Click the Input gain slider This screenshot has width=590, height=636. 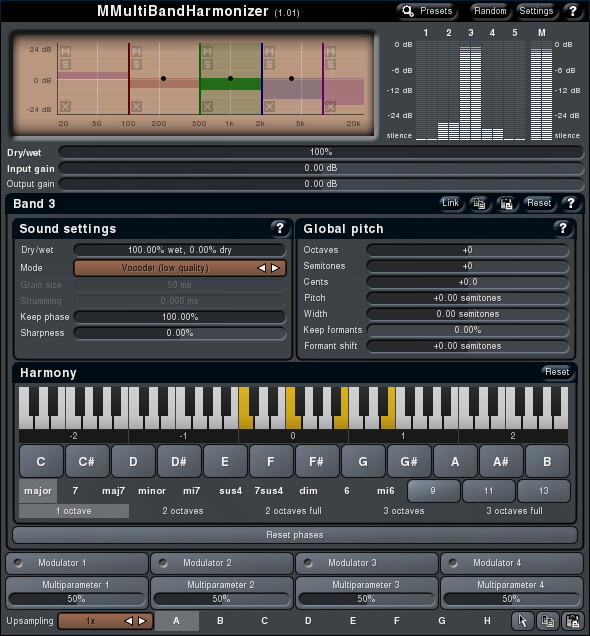coord(321,168)
